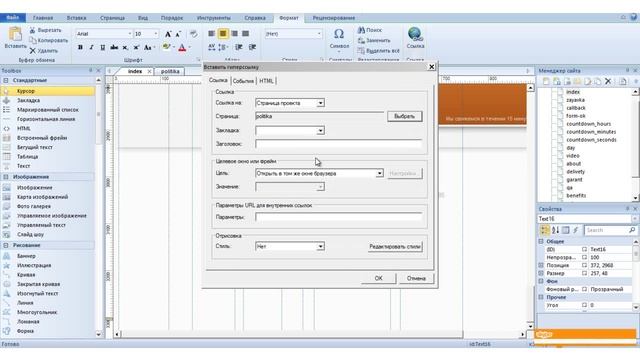640x360 pixels.
Task: Click highlight color marker icon
Action: [166, 47]
